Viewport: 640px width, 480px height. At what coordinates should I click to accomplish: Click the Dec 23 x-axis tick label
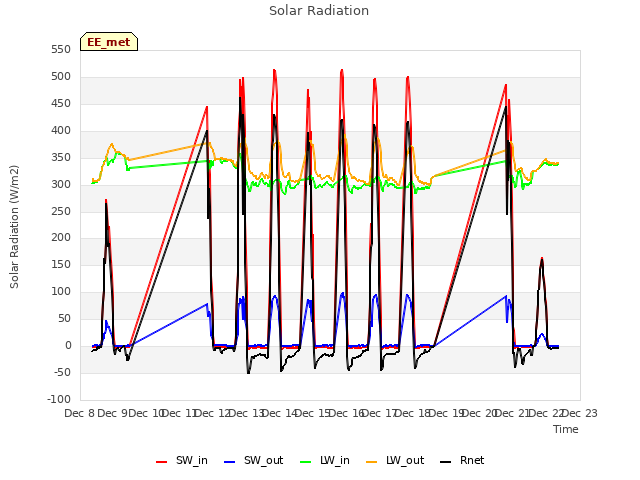pyautogui.click(x=580, y=413)
